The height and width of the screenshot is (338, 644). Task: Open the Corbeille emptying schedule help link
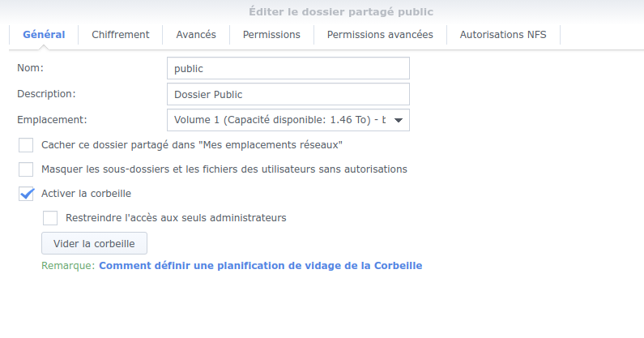[260, 265]
